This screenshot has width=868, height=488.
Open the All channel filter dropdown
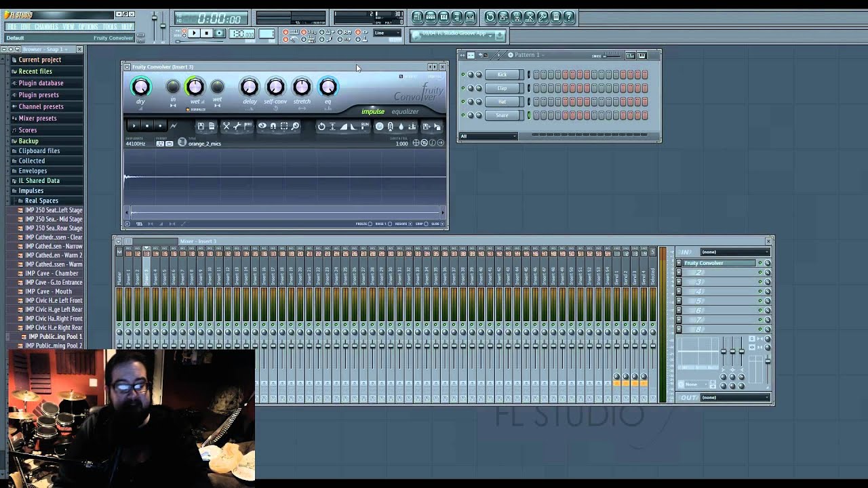pos(488,136)
